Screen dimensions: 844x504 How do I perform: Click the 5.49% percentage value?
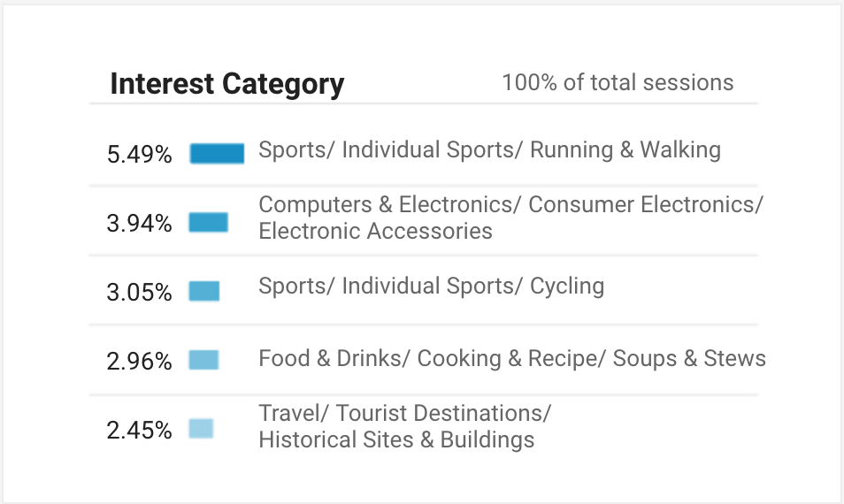[139, 155]
